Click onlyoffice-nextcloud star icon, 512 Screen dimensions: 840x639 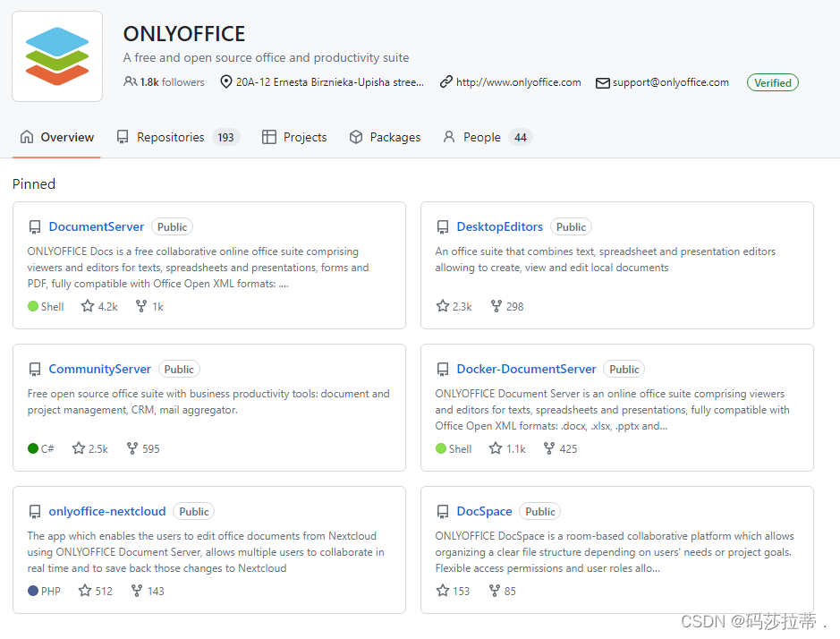pos(85,590)
